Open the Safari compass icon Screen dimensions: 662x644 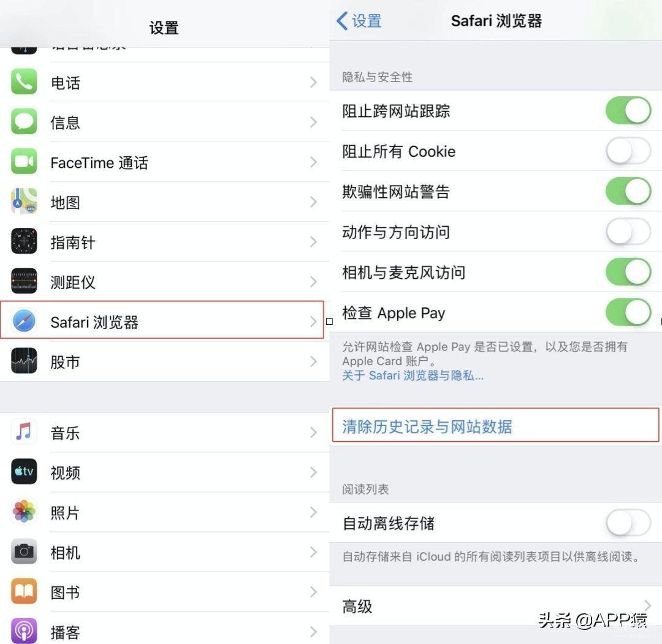coord(24,321)
